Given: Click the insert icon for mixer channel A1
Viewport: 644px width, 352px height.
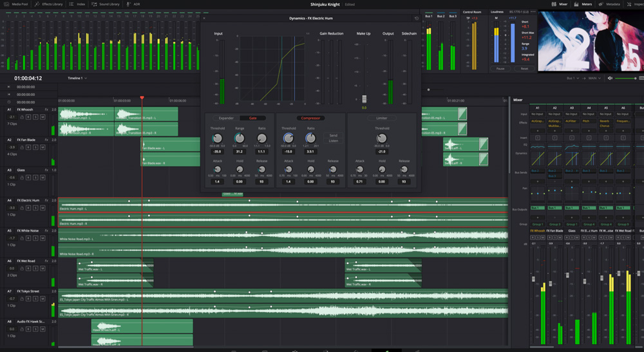Looking at the screenshot, I should 538,138.
